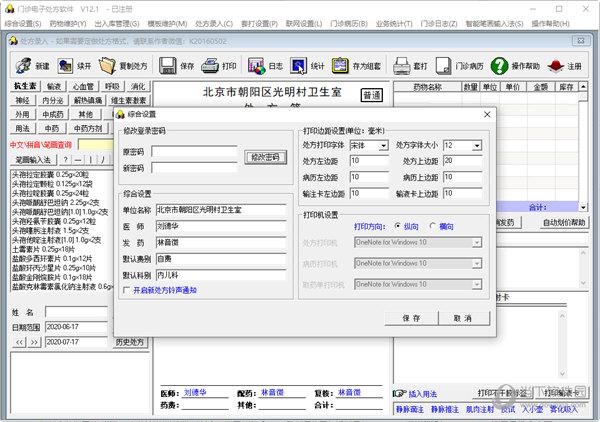
Task: Click the 取消 button in settings dialog
Action: click(463, 318)
